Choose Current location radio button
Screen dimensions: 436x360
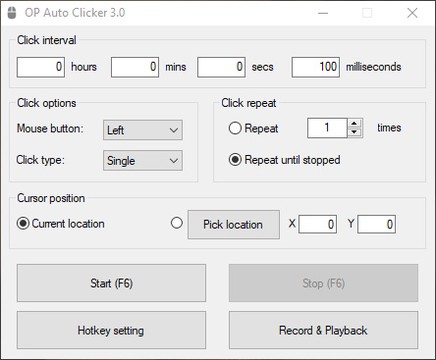click(23, 224)
